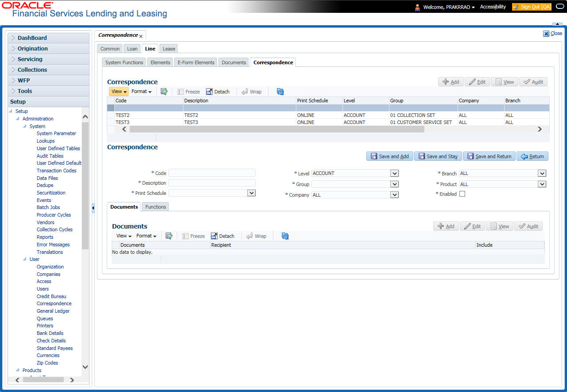Expand the DashBoard accordion

(x=48, y=38)
